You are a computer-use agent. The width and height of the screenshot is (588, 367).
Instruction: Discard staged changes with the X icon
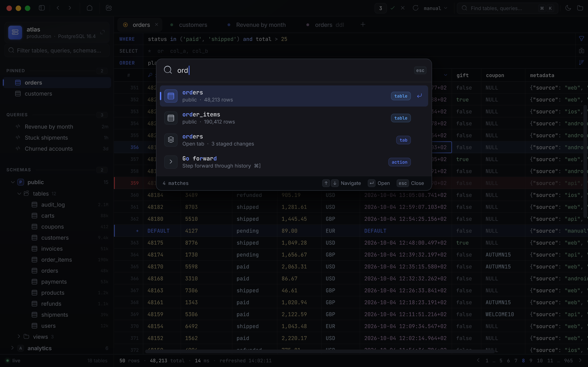pos(403,8)
